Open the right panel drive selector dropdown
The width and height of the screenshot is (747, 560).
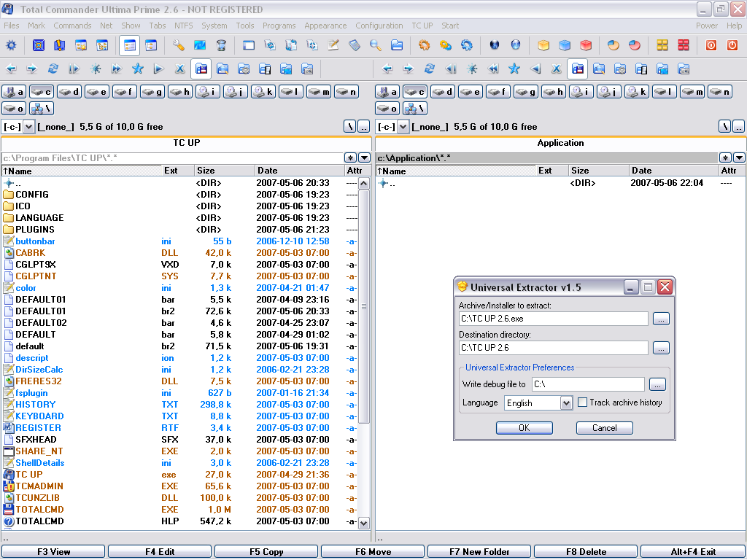(403, 127)
